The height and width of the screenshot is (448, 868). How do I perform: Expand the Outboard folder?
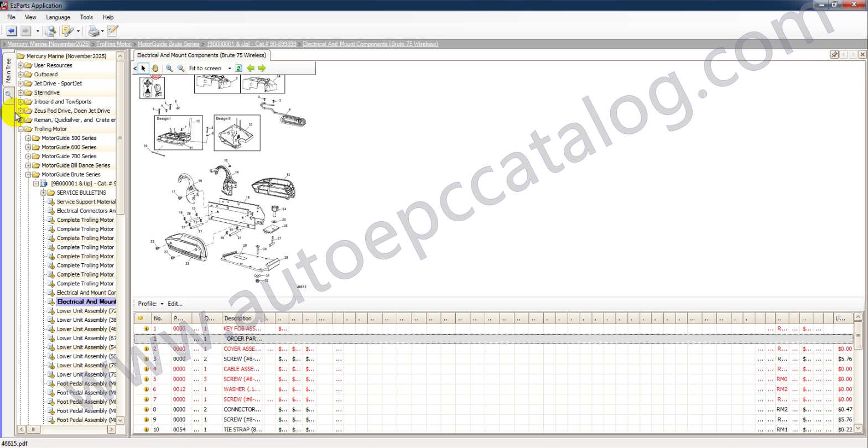point(20,75)
